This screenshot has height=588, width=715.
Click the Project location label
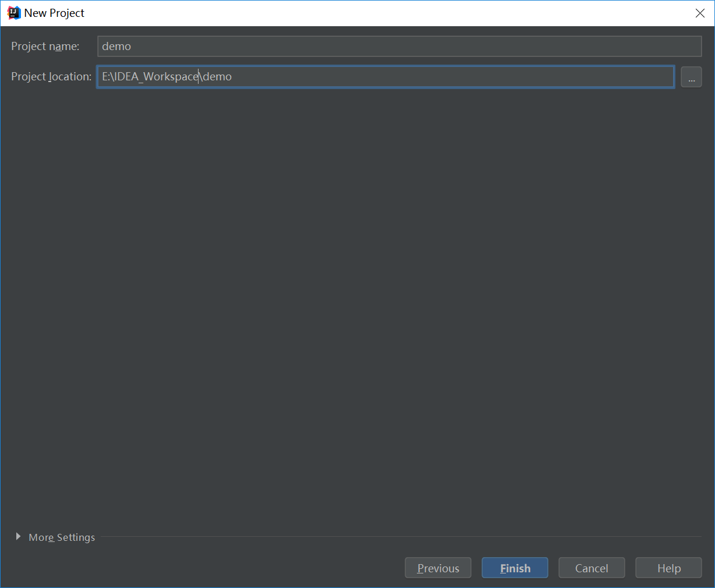[51, 77]
